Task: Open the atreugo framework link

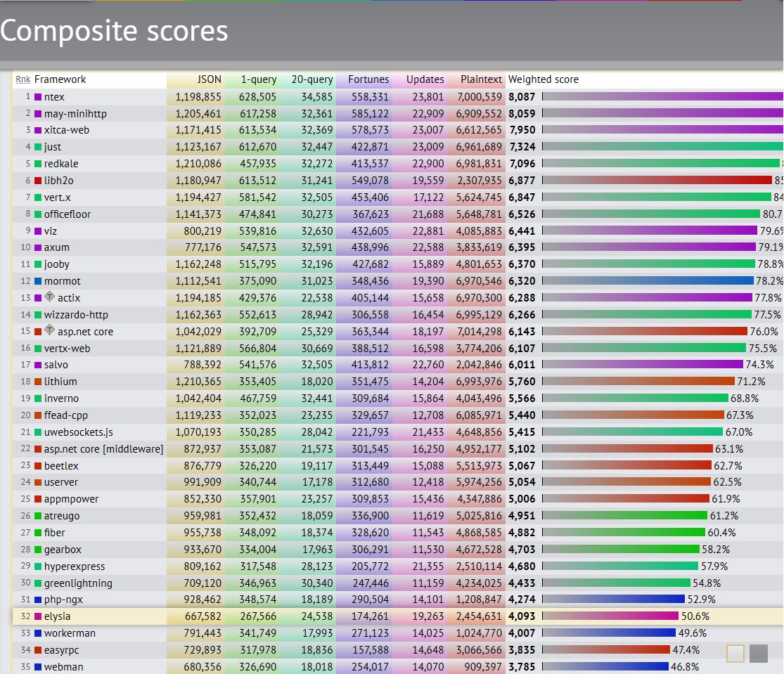Action: pos(61,516)
